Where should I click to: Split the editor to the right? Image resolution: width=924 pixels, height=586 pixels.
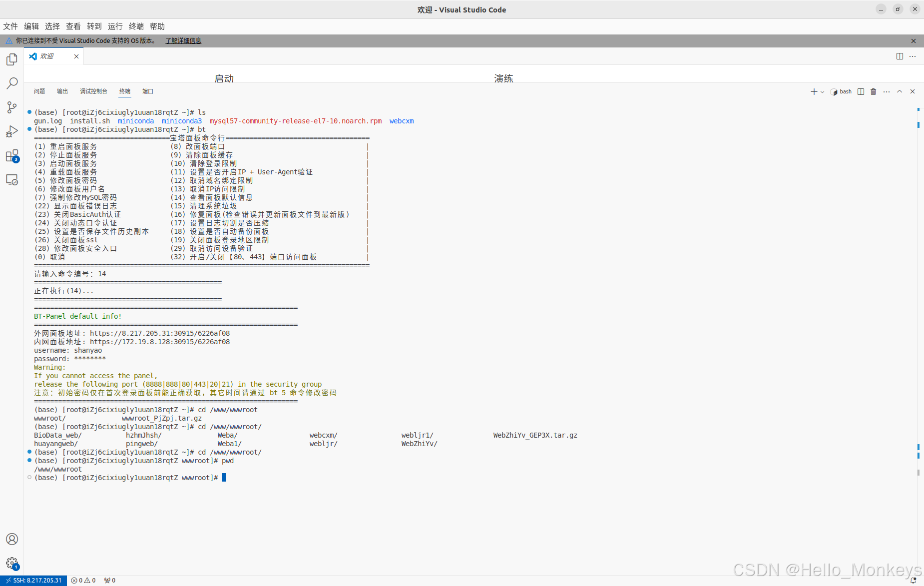[x=900, y=56]
